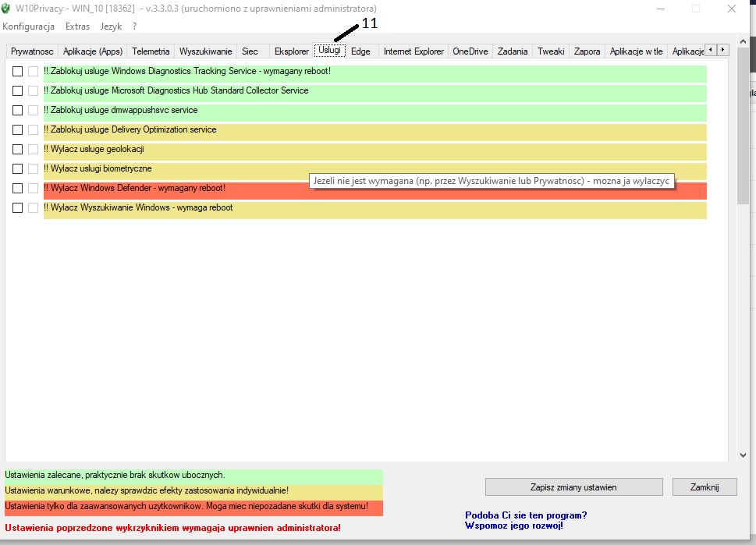Switch to the Aplikacje w tle tab
756x545 pixels.
pos(636,51)
